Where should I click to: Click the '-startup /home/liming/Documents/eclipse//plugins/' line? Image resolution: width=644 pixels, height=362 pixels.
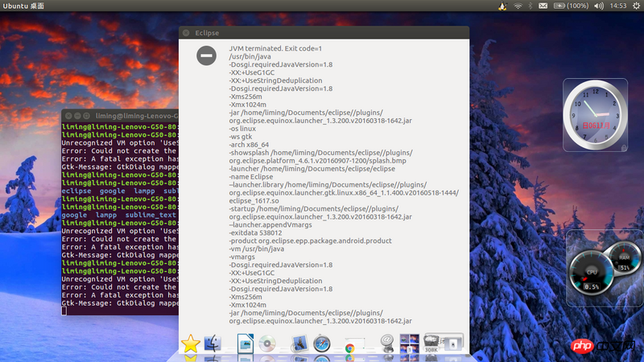pos(314,208)
